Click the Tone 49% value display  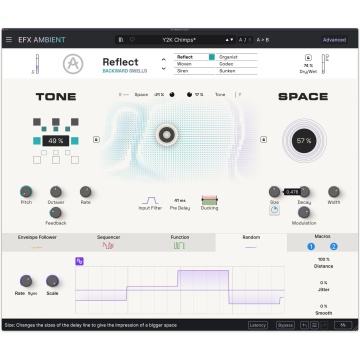[x=56, y=141]
